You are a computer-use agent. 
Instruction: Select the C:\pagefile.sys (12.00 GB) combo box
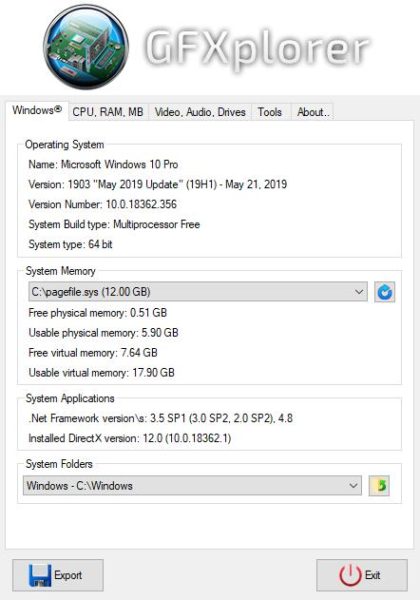coord(198,292)
